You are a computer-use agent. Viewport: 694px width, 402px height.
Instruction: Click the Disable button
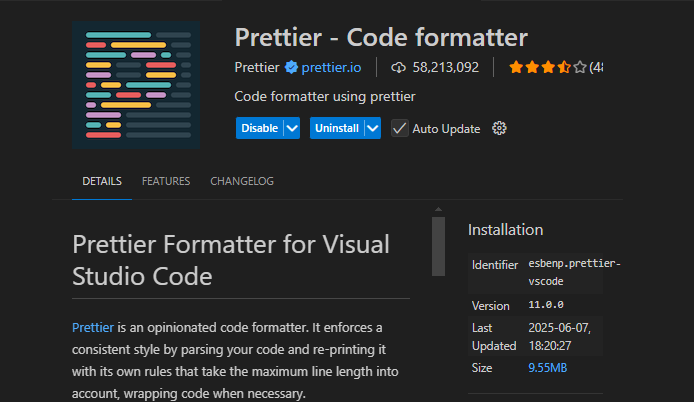pos(260,128)
